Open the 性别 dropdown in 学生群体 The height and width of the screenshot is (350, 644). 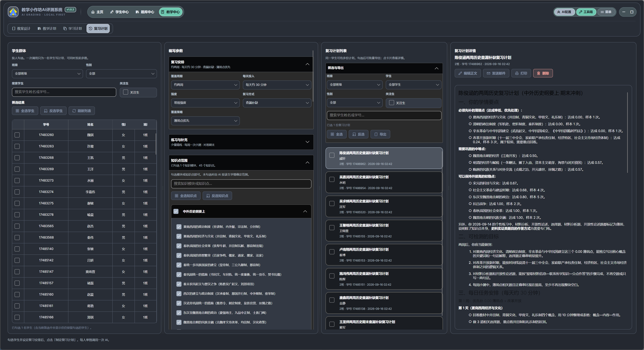pyautogui.click(x=121, y=74)
